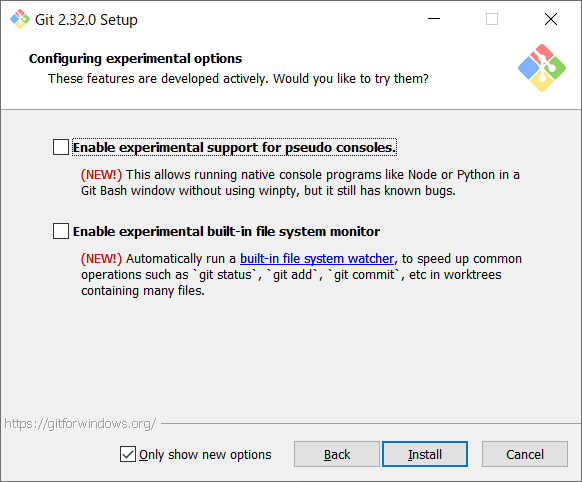Uncheck Only show new options
The width and height of the screenshot is (582, 482).
click(x=128, y=454)
